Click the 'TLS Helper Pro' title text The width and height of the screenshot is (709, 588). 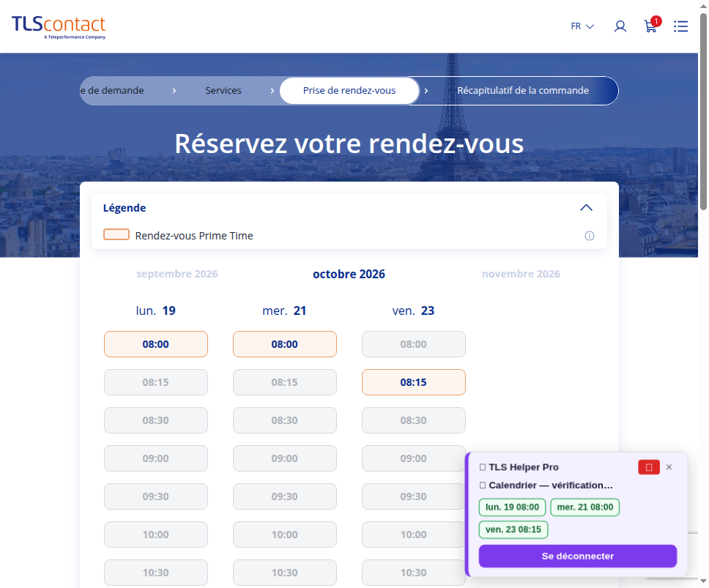tap(524, 467)
